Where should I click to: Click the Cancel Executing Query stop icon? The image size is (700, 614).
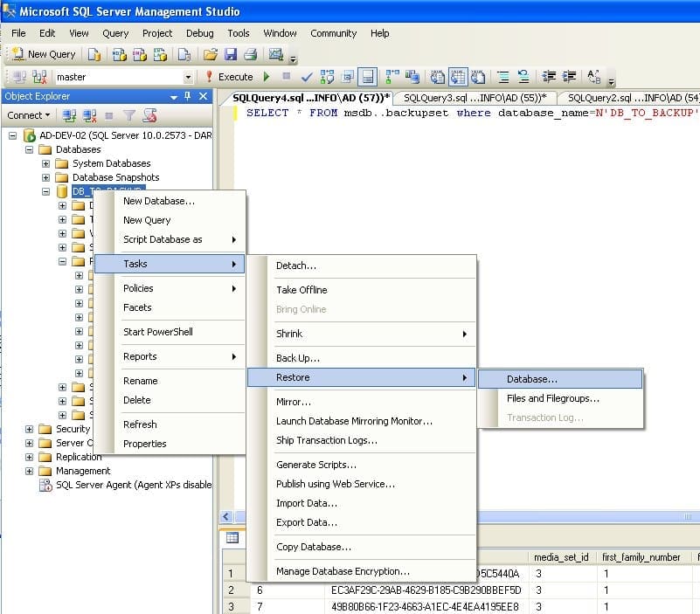tap(286, 76)
